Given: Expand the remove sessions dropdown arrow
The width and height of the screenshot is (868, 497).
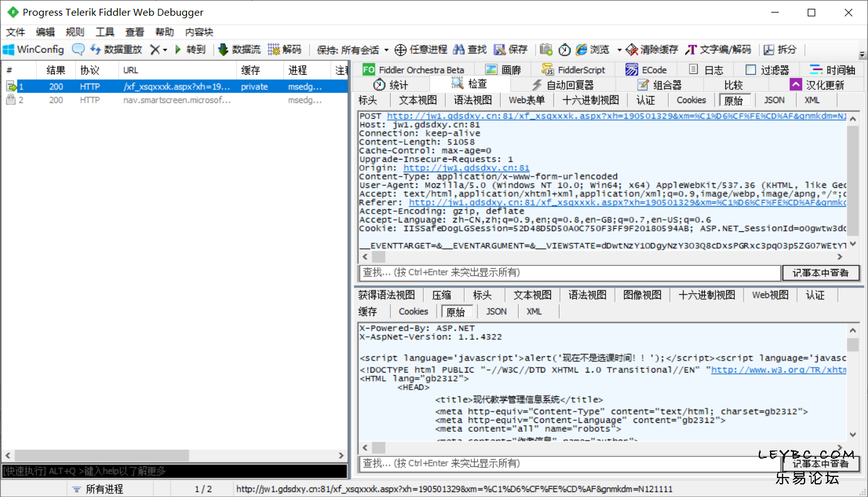Looking at the screenshot, I should point(165,49).
